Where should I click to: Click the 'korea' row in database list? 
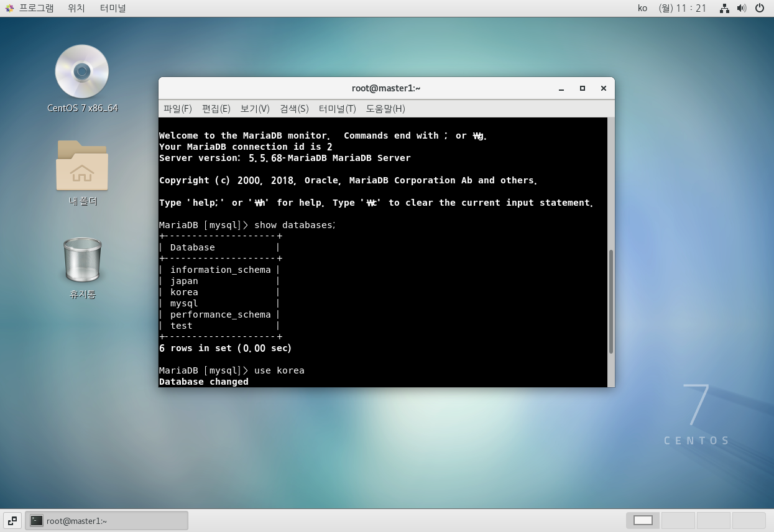click(219, 292)
